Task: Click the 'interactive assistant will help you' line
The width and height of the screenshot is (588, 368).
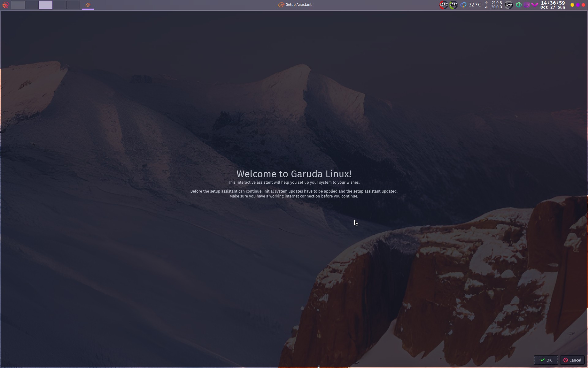Action: coord(294,182)
